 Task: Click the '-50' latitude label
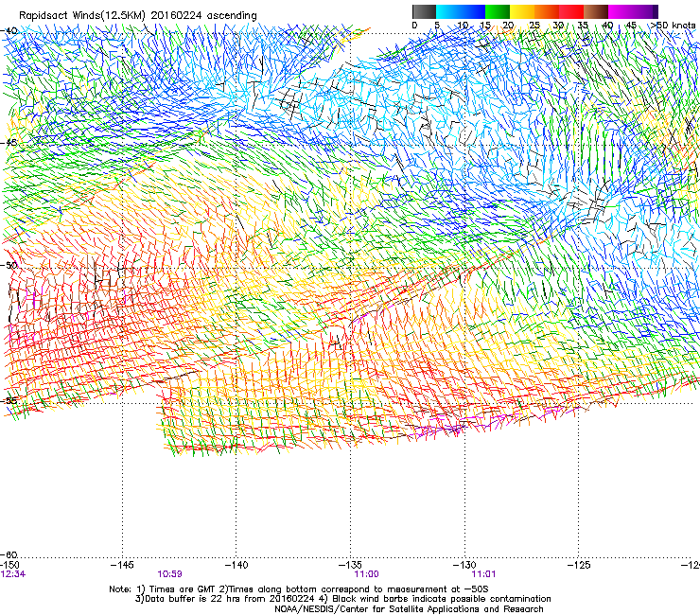9,265
